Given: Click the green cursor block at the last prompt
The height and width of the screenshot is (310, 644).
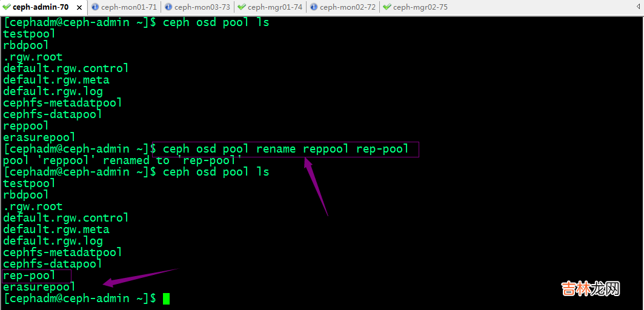Looking at the screenshot, I should tap(166, 298).
